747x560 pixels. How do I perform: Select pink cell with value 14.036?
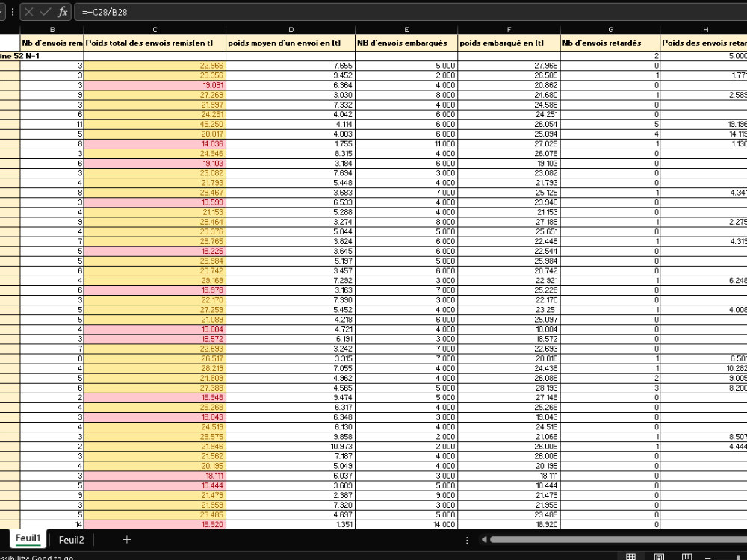coord(155,144)
